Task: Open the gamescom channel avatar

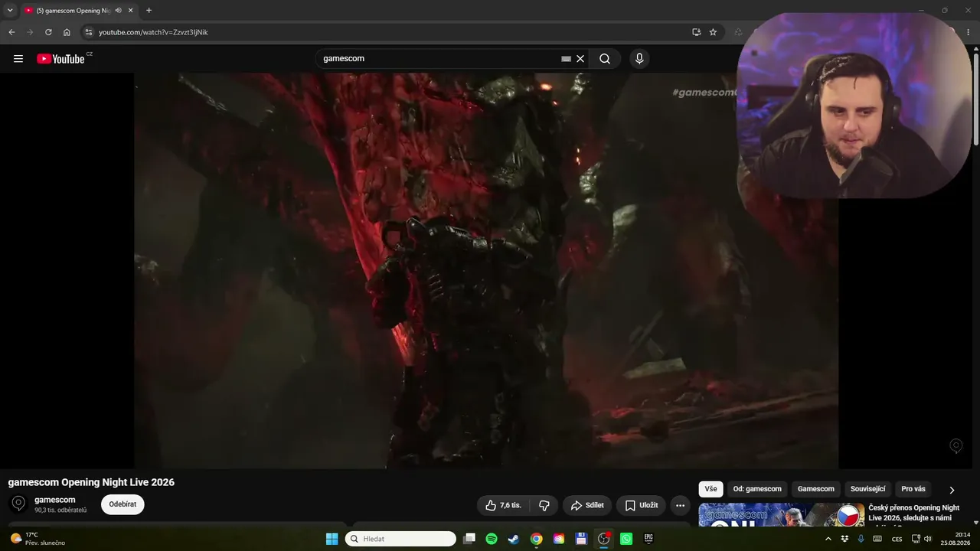Action: (19, 504)
